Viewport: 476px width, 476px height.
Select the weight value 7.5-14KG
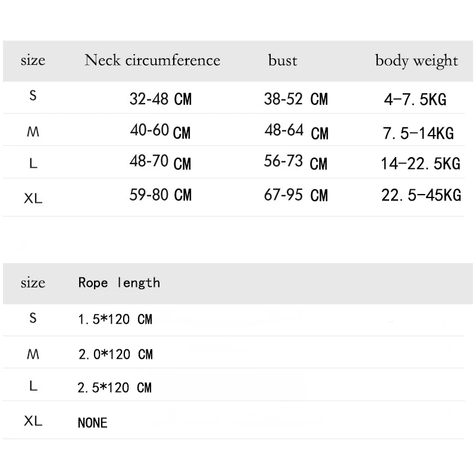[x=418, y=133]
